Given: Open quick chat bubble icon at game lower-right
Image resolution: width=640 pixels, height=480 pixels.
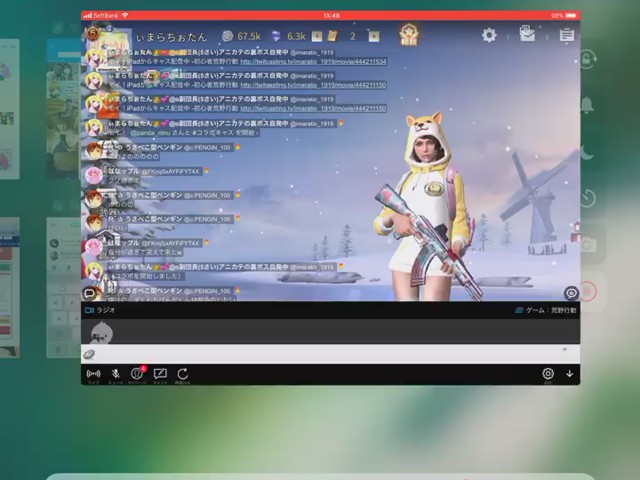Looking at the screenshot, I should [x=571, y=293].
